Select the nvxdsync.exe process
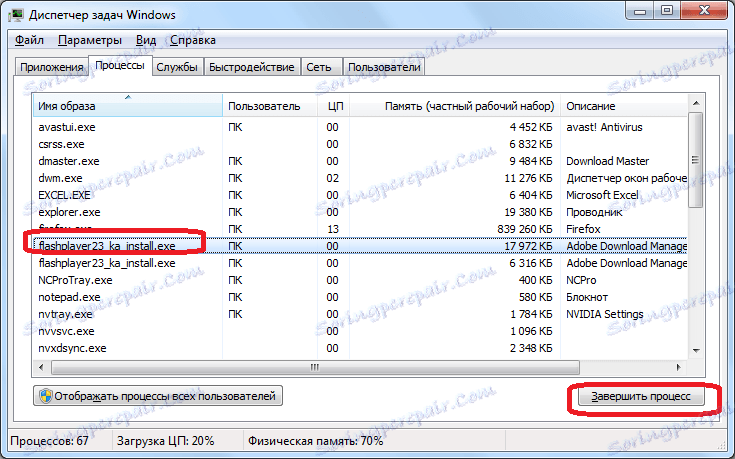The image size is (735, 459). 360,348
